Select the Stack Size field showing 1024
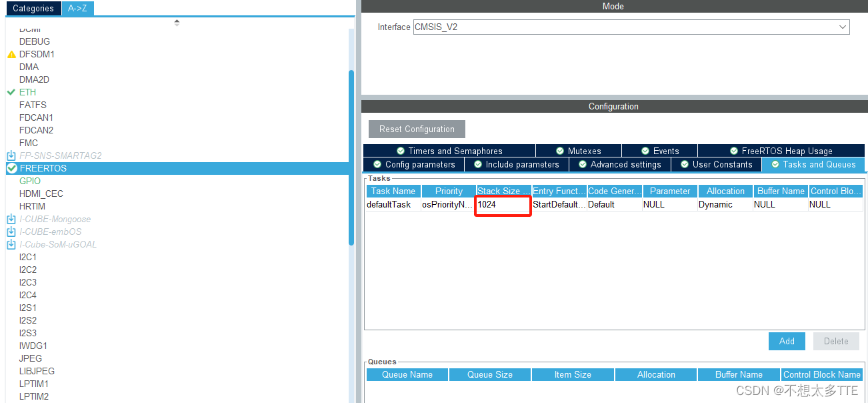This screenshot has height=403, width=868. pos(503,204)
